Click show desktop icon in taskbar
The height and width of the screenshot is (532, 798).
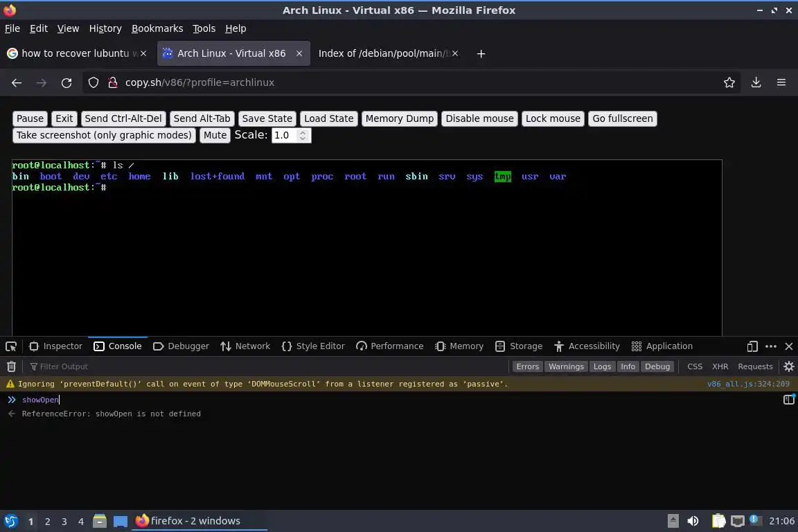pyautogui.click(x=121, y=521)
